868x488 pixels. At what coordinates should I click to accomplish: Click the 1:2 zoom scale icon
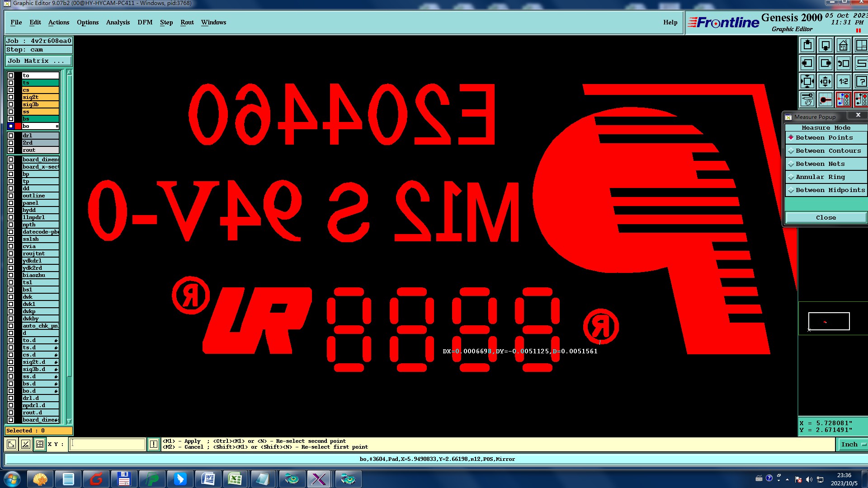coord(843,82)
